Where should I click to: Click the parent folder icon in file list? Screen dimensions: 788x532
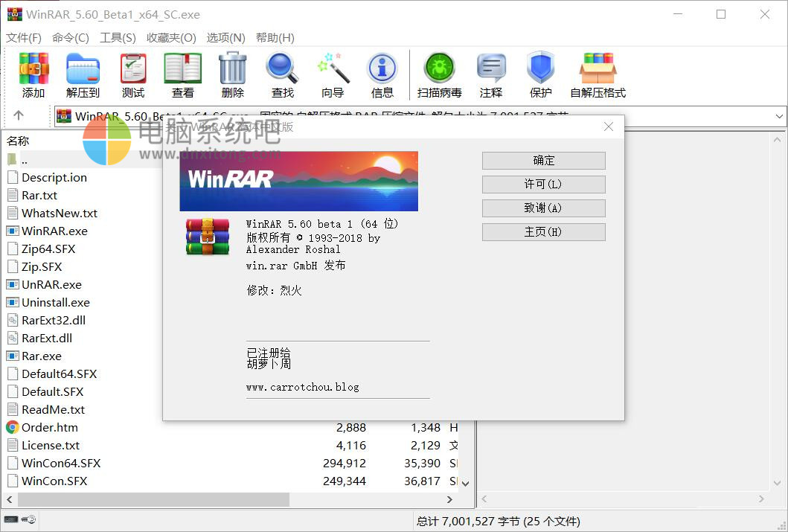(x=12, y=160)
